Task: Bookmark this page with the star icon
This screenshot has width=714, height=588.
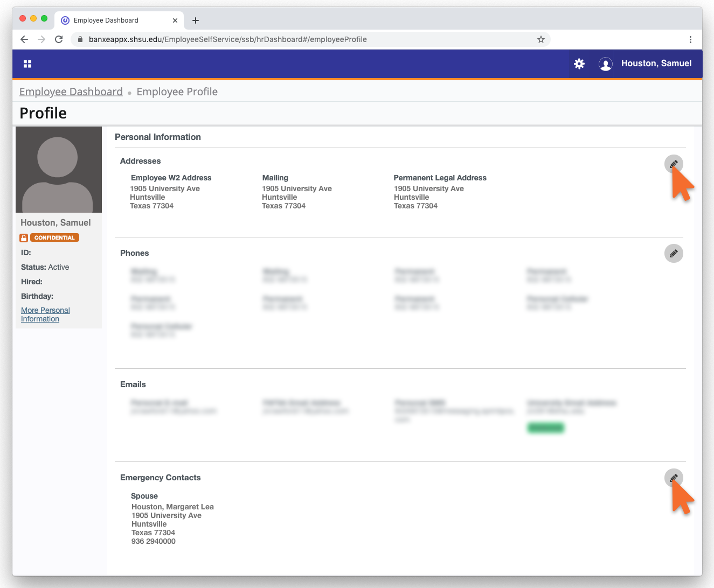Action: [541, 39]
